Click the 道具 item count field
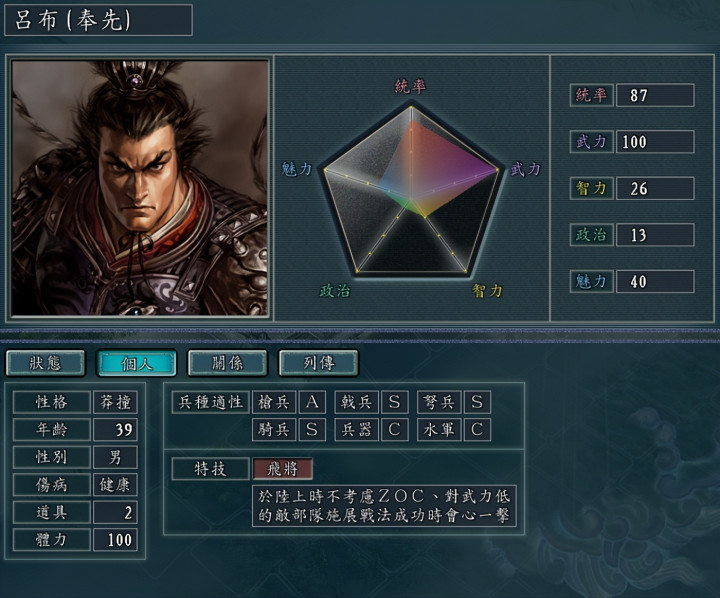 point(115,512)
